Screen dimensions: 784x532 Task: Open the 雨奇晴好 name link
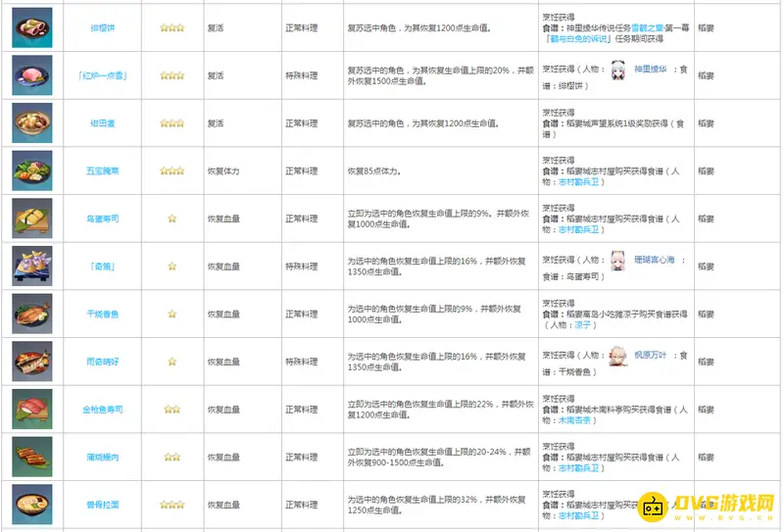[102, 362]
